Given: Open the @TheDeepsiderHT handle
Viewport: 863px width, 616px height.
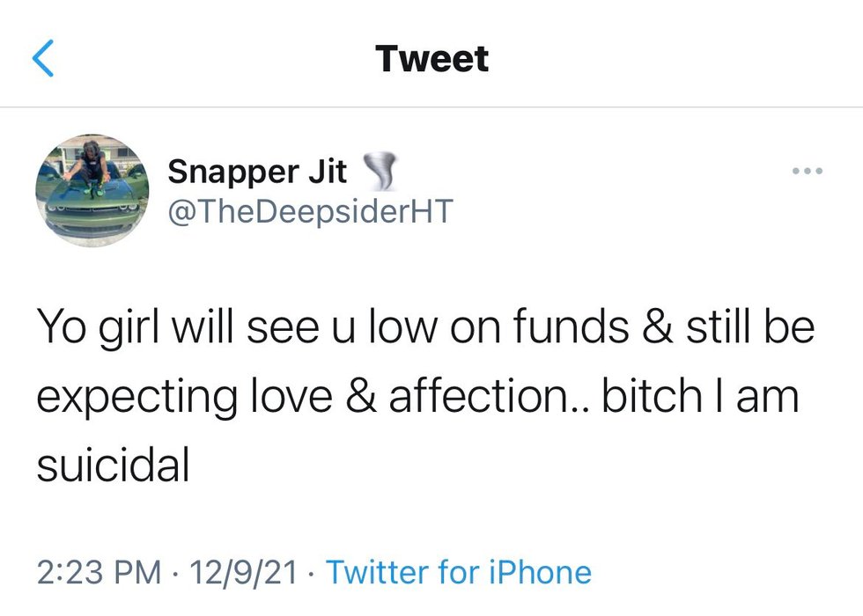Looking at the screenshot, I should [310, 211].
